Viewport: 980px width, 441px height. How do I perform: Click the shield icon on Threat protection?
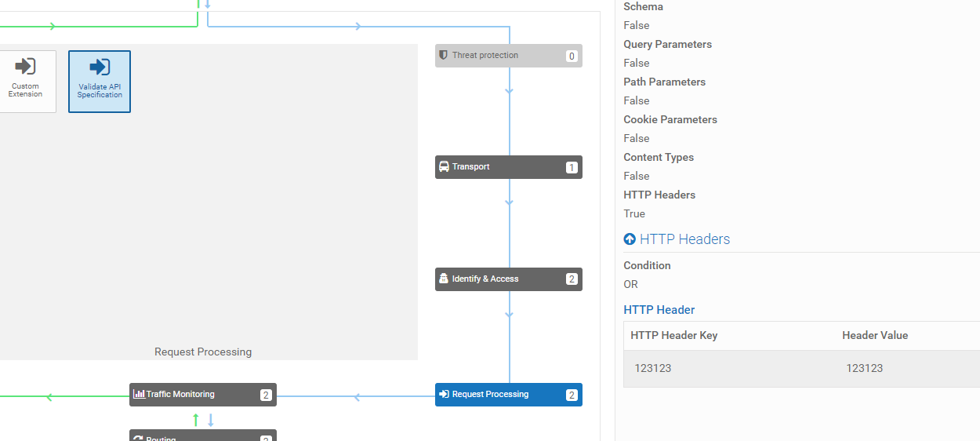444,56
